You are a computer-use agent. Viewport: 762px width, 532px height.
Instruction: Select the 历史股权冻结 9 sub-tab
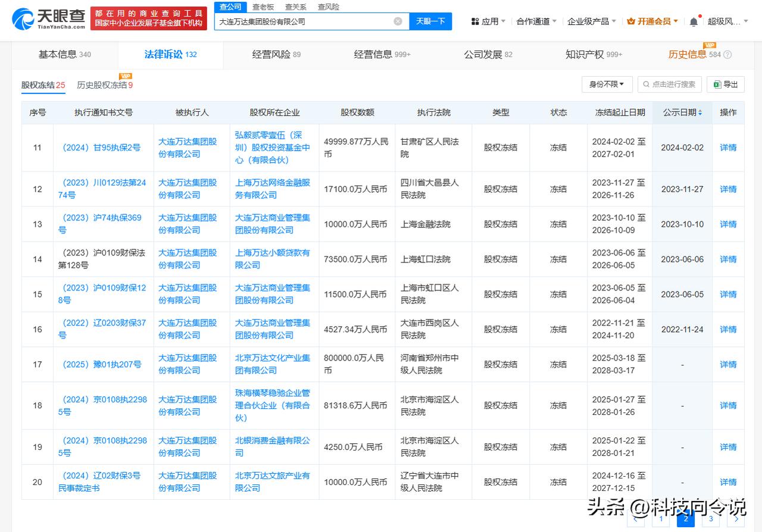pos(105,86)
